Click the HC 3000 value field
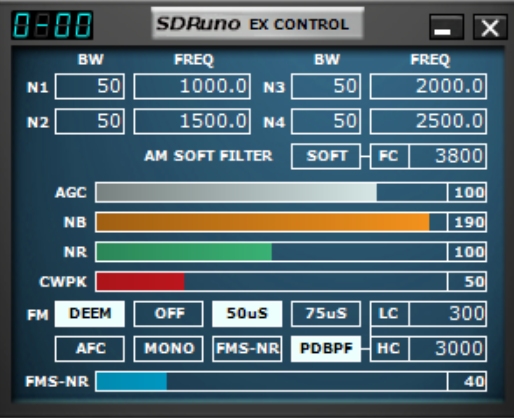514x418 pixels. tap(448, 349)
